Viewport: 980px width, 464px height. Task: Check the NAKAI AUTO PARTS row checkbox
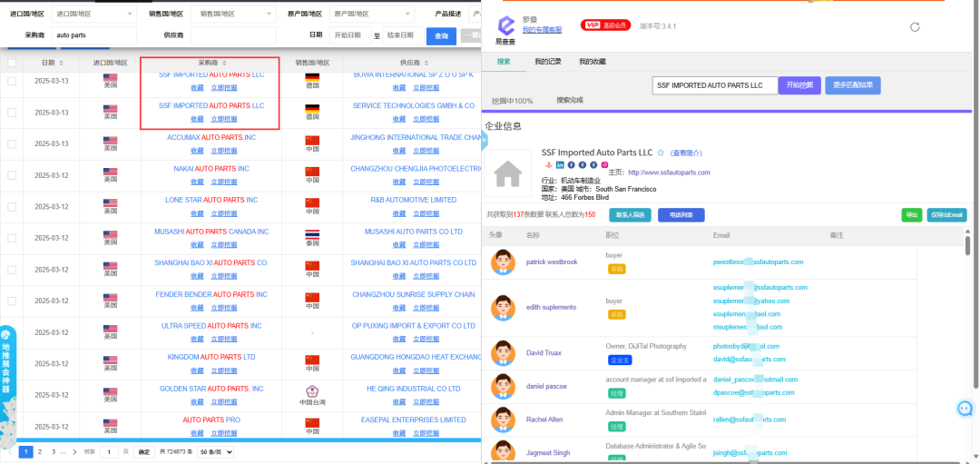[12, 175]
